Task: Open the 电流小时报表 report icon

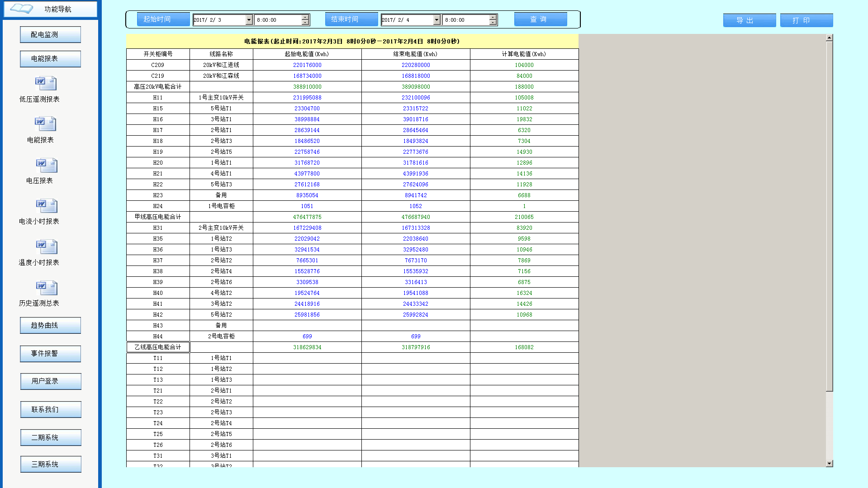Action: (46, 206)
